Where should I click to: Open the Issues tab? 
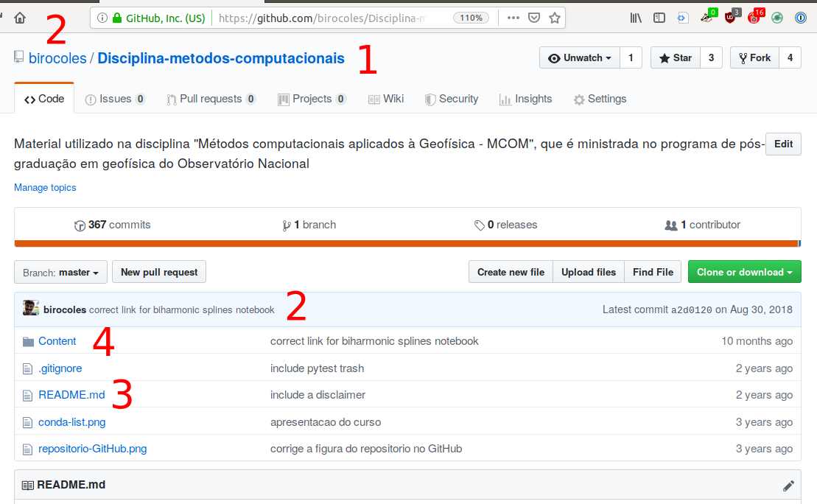pyautogui.click(x=115, y=99)
